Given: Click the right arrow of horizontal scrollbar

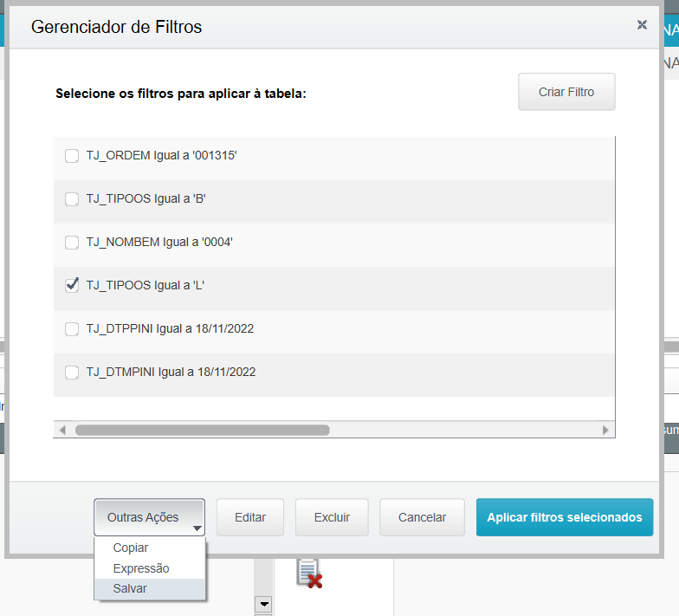Looking at the screenshot, I should coord(605,430).
